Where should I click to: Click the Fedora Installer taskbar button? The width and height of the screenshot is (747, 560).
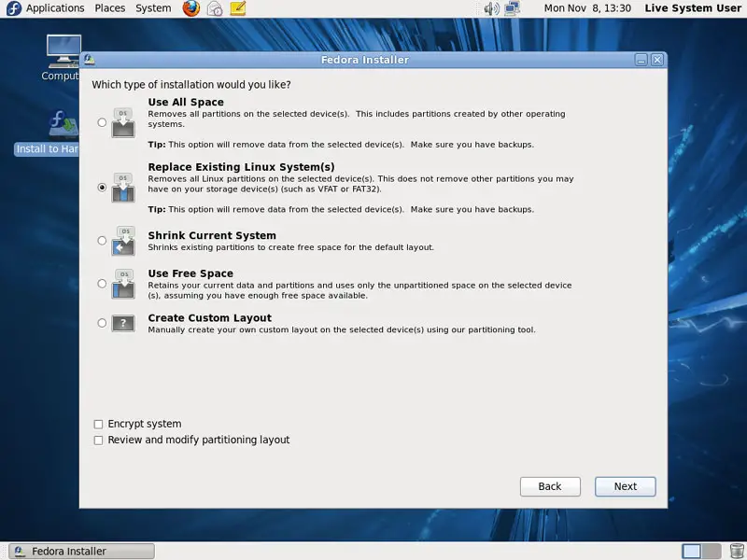pos(81,551)
